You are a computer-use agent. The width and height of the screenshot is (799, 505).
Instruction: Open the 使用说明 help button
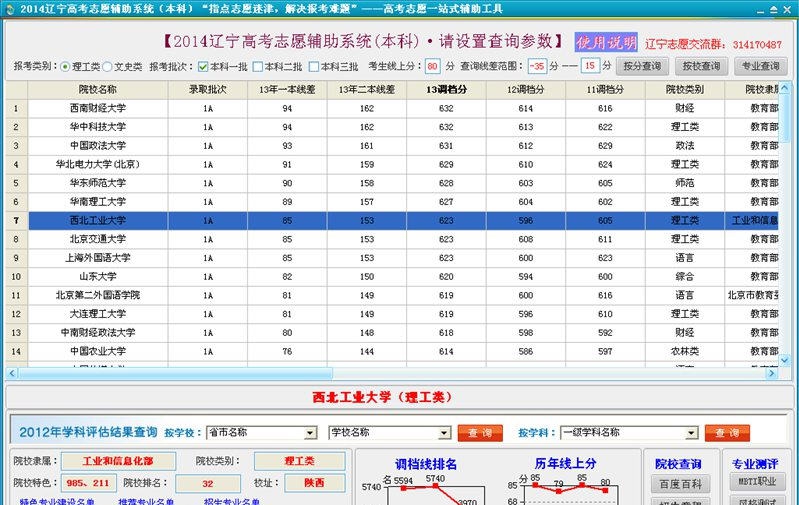click(606, 42)
